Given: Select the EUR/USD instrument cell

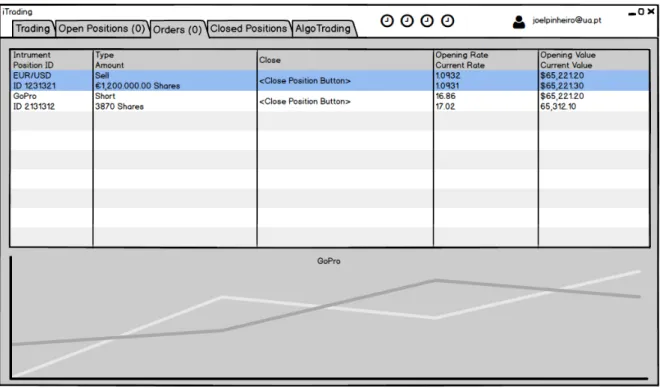Looking at the screenshot, I should pos(32,76).
